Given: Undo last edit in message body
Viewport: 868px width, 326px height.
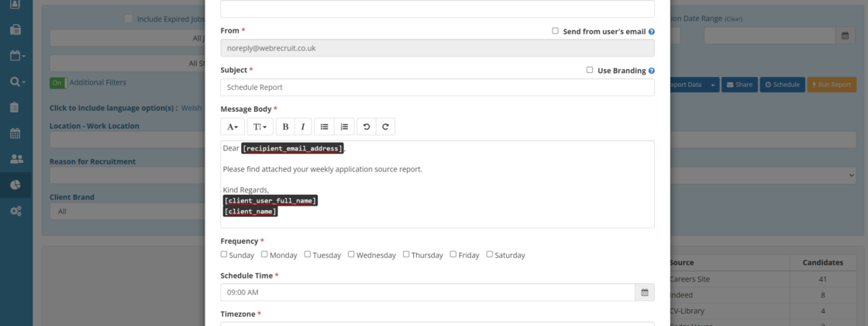Looking at the screenshot, I should pyautogui.click(x=367, y=127).
